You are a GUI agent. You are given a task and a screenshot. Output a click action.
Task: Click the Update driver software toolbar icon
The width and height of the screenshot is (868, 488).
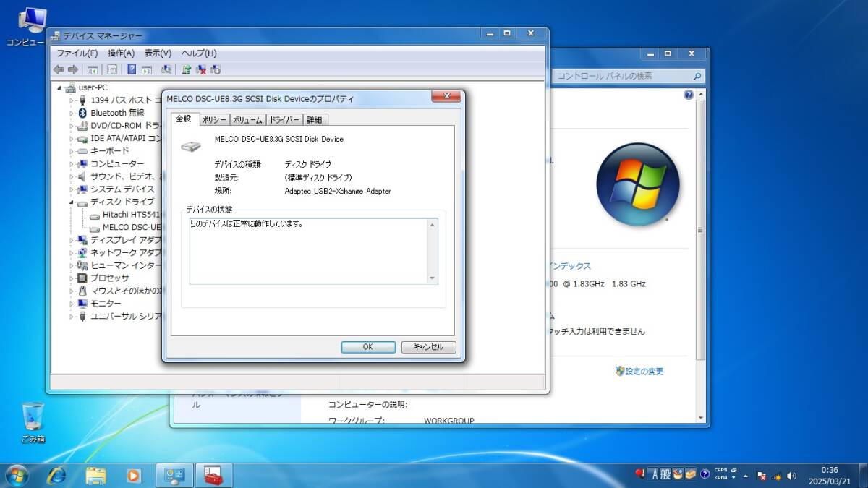186,69
